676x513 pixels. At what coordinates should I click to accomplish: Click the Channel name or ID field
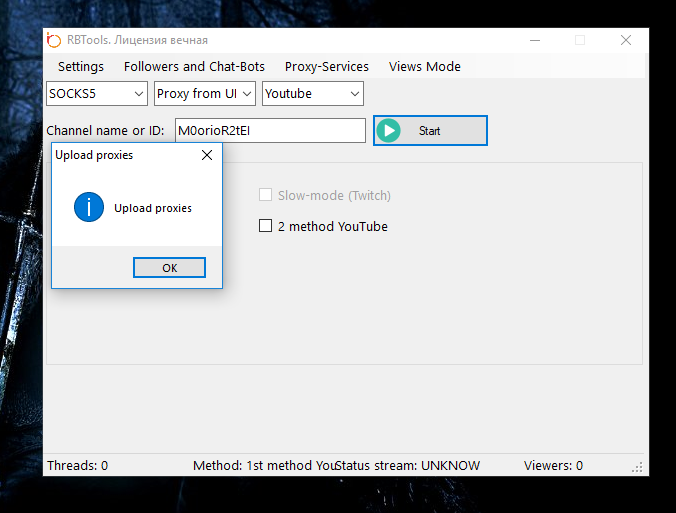[x=270, y=131]
